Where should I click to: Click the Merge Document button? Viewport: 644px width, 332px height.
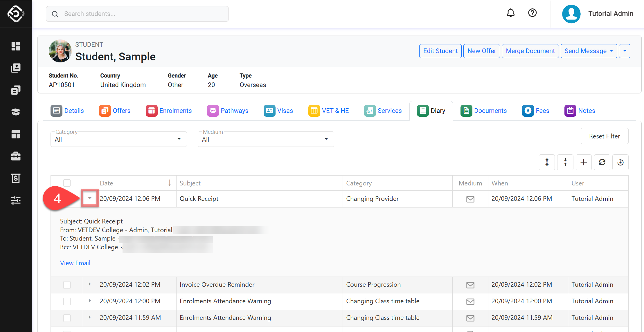click(530, 51)
